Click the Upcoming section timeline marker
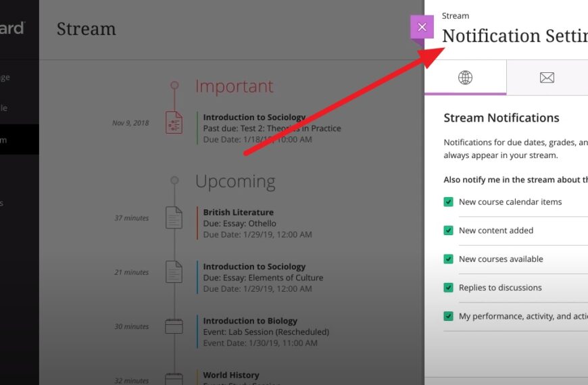Image resolution: width=588 pixels, height=385 pixels. [174, 180]
